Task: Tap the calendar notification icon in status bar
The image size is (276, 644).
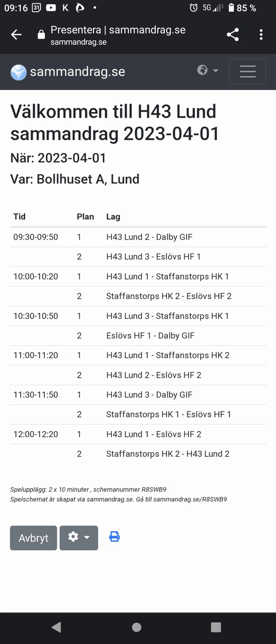Action: point(36,8)
